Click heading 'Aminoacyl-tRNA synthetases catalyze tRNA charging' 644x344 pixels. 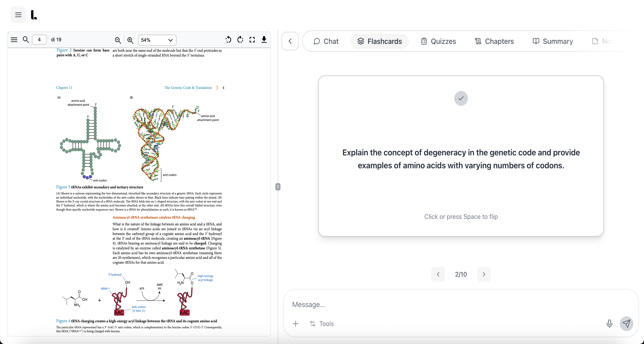click(154, 217)
